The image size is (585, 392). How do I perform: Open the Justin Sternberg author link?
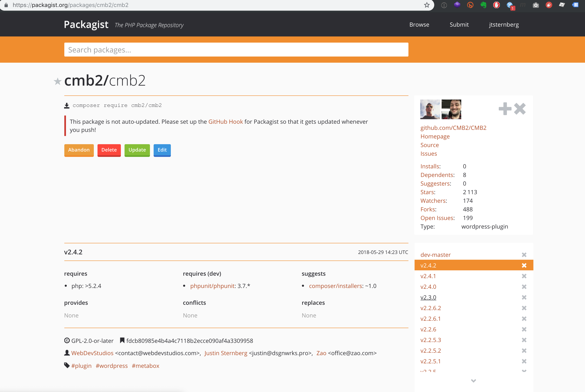click(226, 353)
